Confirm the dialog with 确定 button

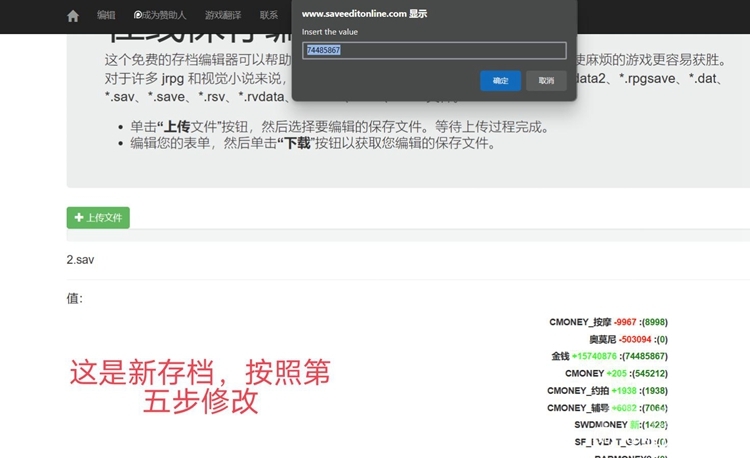coord(500,81)
